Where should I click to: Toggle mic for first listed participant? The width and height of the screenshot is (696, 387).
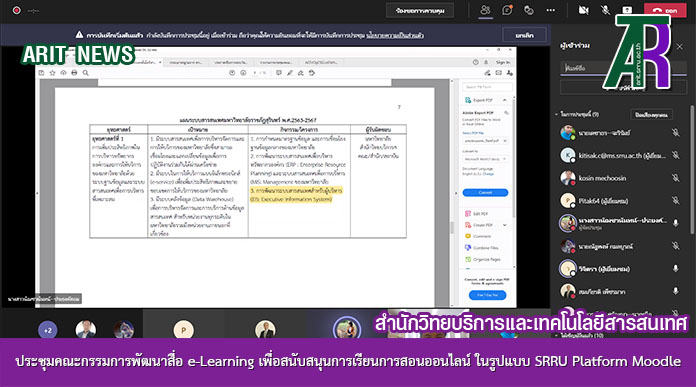(675, 132)
